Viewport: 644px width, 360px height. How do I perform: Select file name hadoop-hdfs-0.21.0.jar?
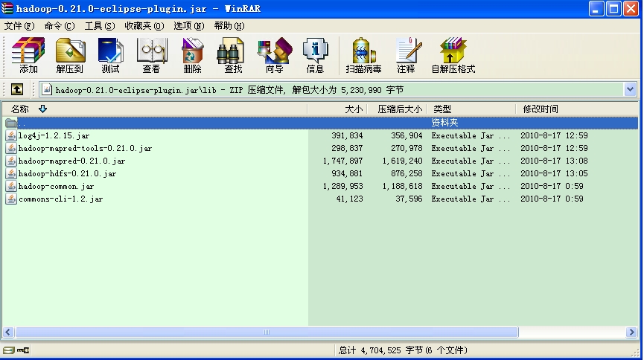pyautogui.click(x=67, y=173)
